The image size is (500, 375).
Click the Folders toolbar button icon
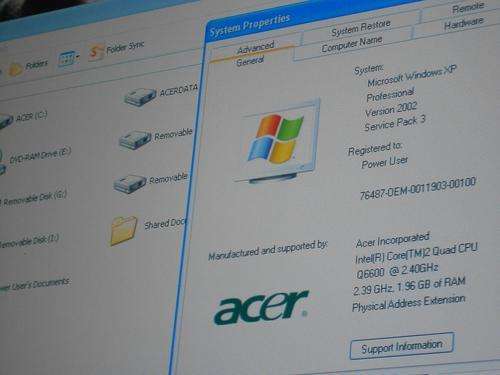tap(15, 69)
